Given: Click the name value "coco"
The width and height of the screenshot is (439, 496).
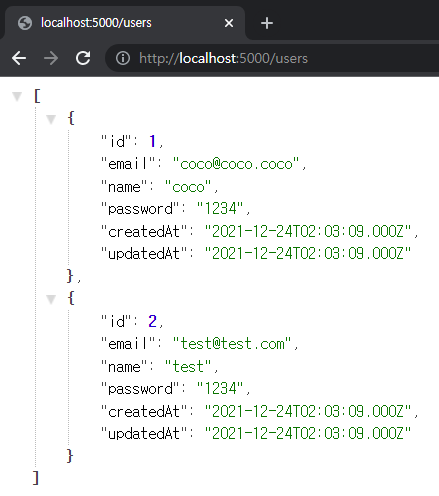Looking at the screenshot, I should [x=188, y=186].
